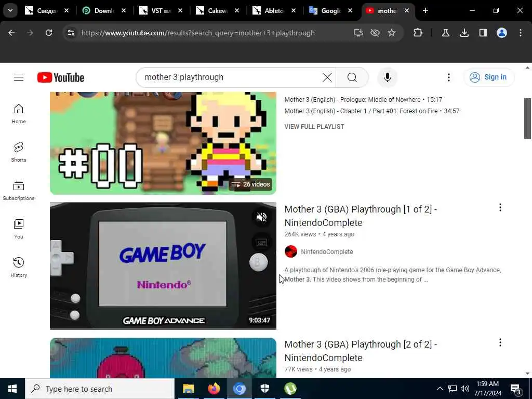This screenshot has width=532, height=399.
Task: Open the YouTube hamburger guide menu
Action: [19, 77]
